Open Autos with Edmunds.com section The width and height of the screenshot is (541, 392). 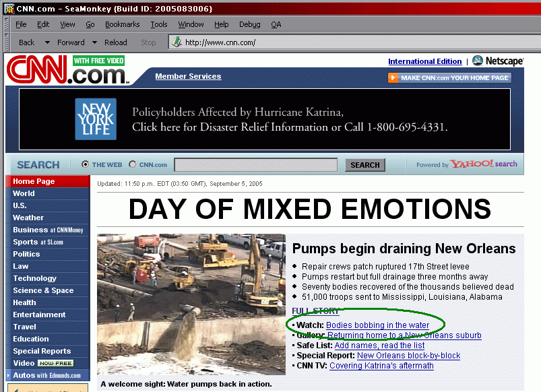pos(48,375)
